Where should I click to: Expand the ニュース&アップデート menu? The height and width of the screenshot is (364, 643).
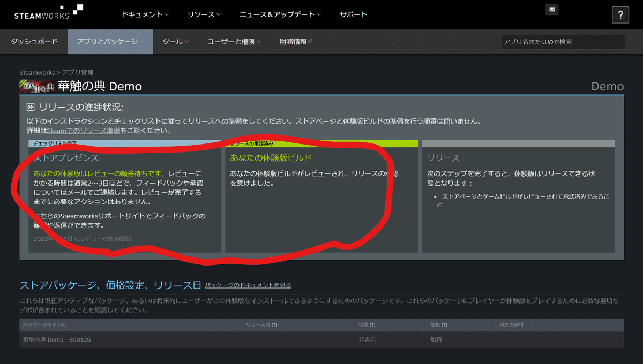[x=280, y=14]
